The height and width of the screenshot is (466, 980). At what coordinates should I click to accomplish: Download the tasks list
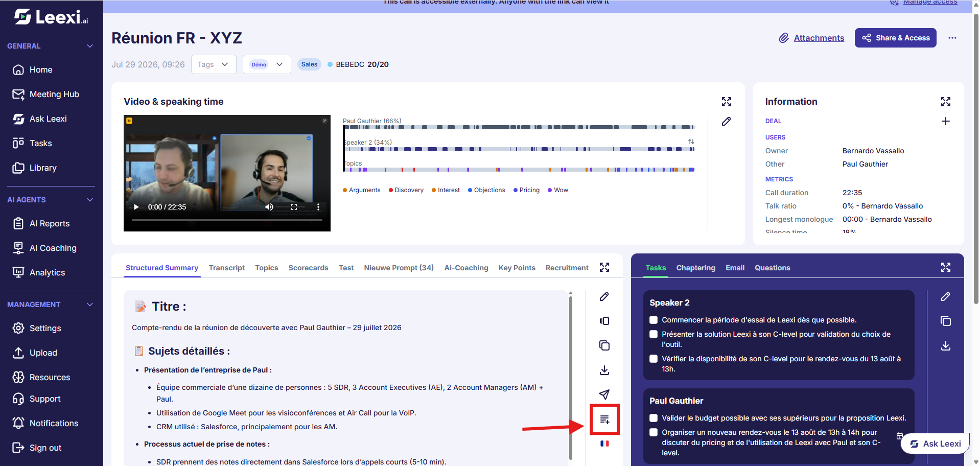(945, 346)
